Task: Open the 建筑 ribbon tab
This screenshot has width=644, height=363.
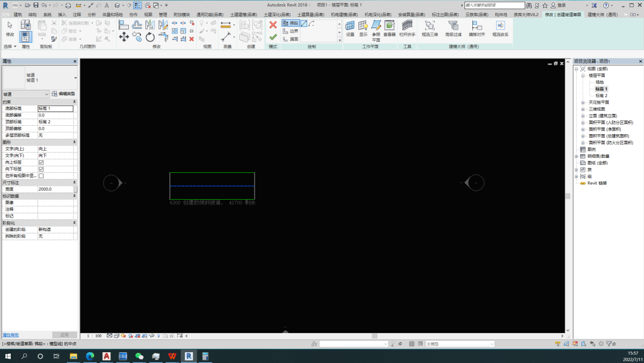Action: pyautogui.click(x=18, y=15)
